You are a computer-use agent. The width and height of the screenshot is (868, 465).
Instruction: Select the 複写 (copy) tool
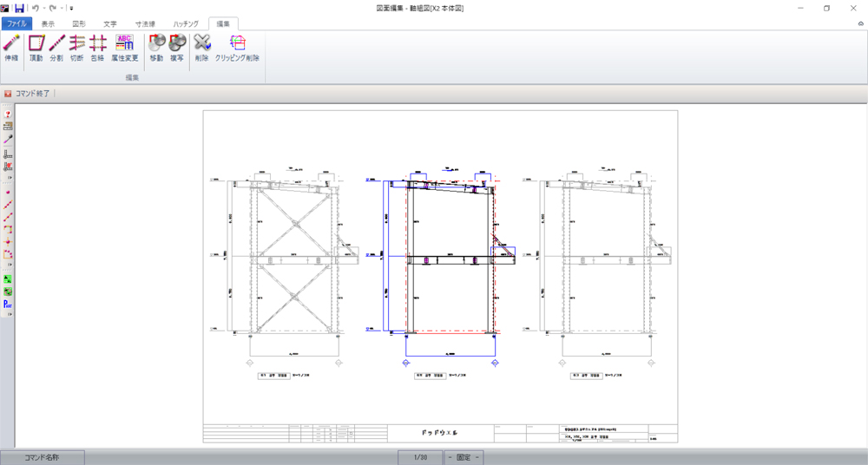(178, 48)
